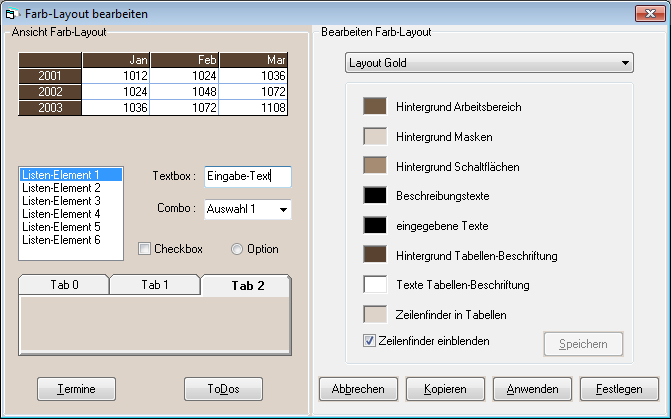Click the Zeilenfinder in Tabellen swatch
This screenshot has height=419, width=671.
(x=375, y=315)
